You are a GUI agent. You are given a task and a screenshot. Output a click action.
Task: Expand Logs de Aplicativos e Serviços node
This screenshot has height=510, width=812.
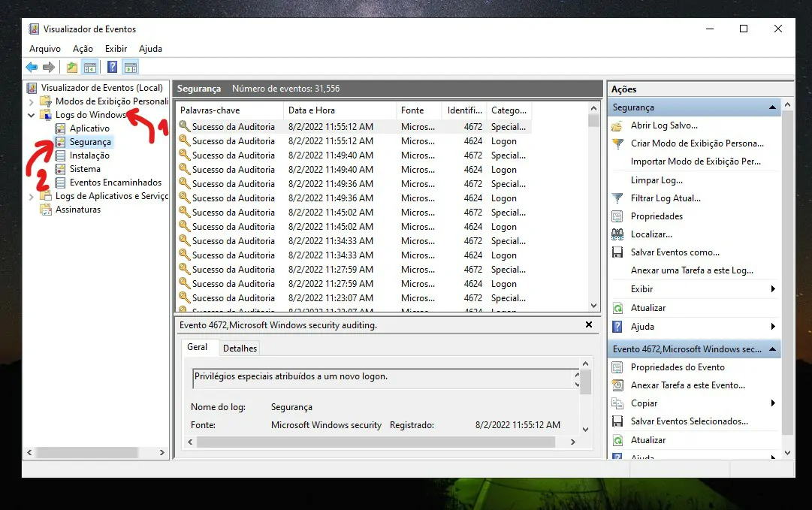pos(31,197)
